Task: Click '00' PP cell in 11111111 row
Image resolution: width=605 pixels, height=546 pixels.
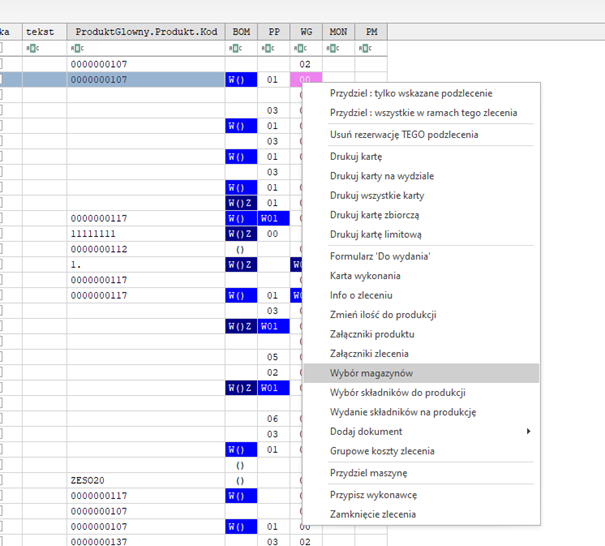Action: (x=274, y=234)
